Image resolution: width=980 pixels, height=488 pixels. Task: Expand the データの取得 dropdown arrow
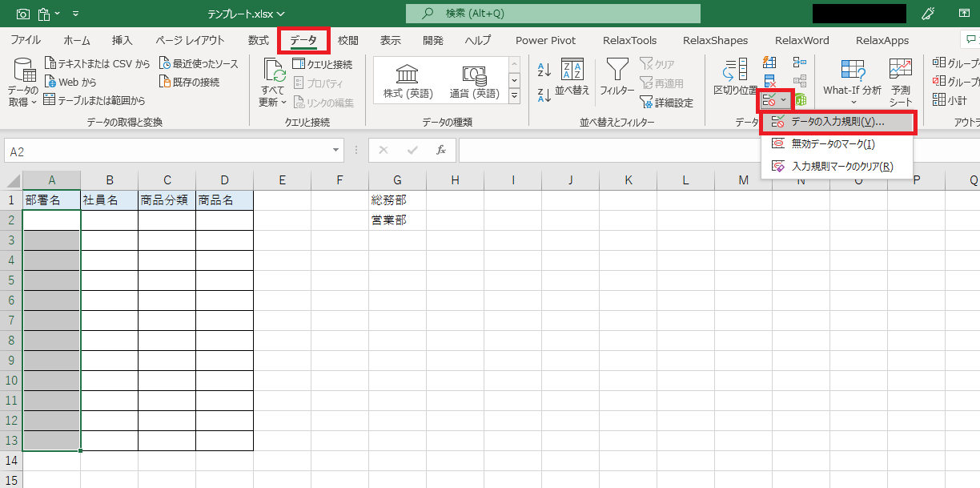click(34, 103)
